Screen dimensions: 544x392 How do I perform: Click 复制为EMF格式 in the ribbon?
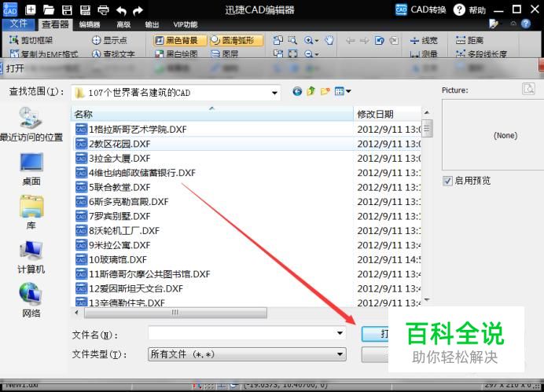coord(44,53)
